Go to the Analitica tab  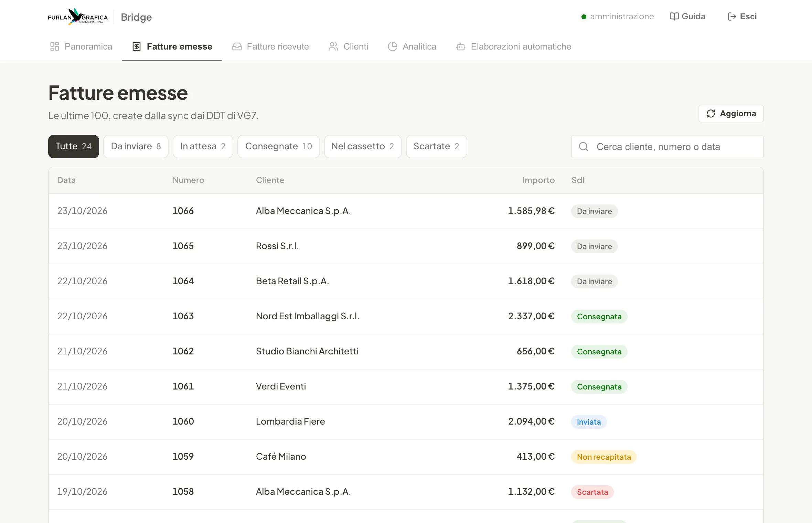coord(412,46)
